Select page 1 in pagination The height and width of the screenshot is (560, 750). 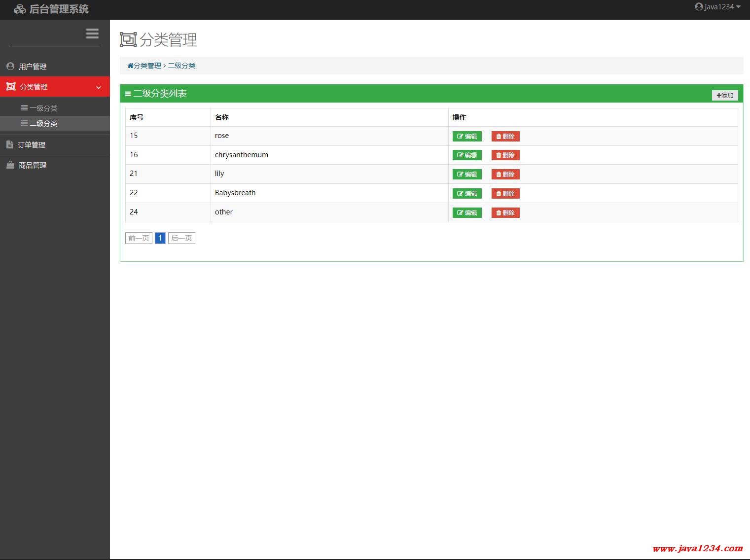tap(160, 238)
